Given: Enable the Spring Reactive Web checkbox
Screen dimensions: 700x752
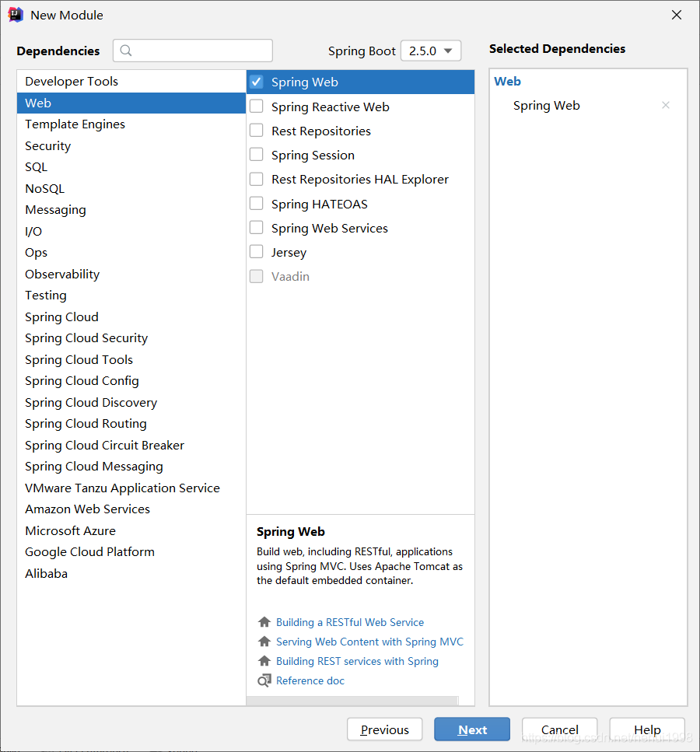Looking at the screenshot, I should pos(257,106).
